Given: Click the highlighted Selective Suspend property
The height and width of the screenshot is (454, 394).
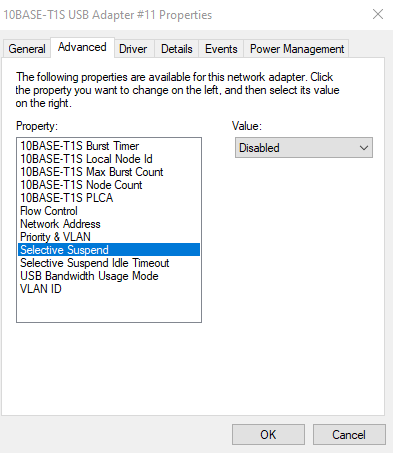Looking at the screenshot, I should coord(109,250).
